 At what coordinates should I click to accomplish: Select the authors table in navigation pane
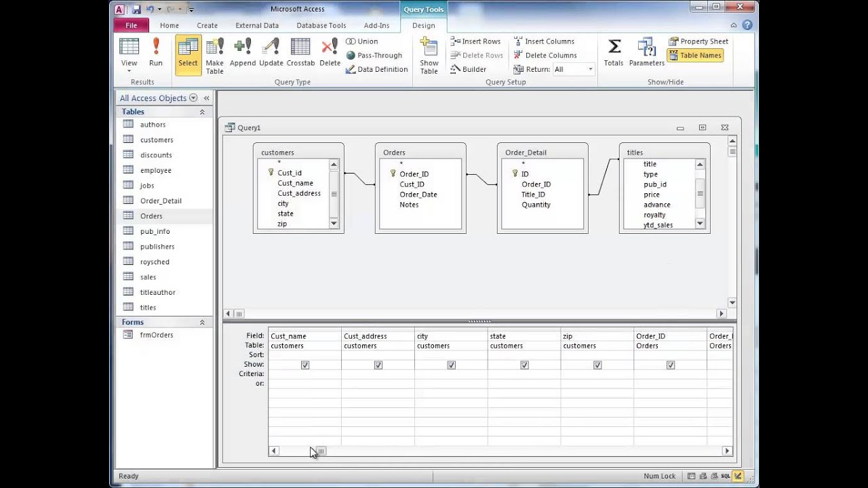coord(153,125)
